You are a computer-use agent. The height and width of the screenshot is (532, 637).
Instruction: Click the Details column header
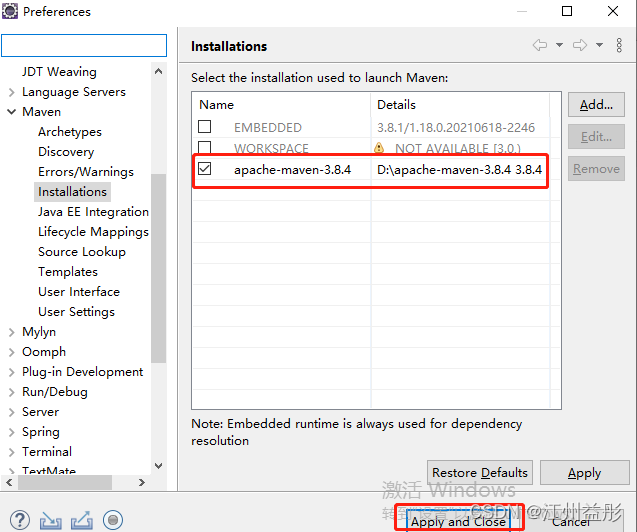460,105
